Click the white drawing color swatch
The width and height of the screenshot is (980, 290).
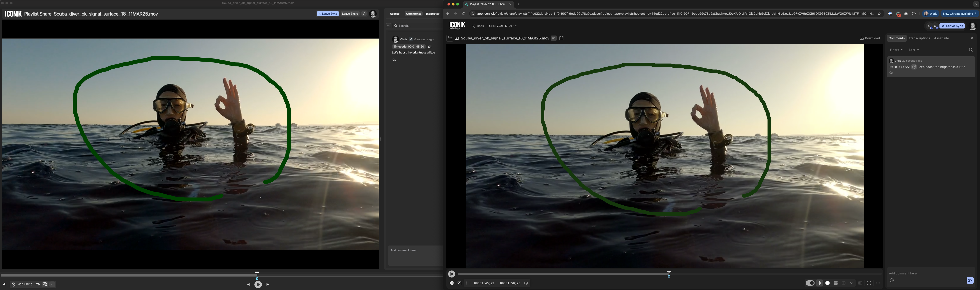coord(827,283)
